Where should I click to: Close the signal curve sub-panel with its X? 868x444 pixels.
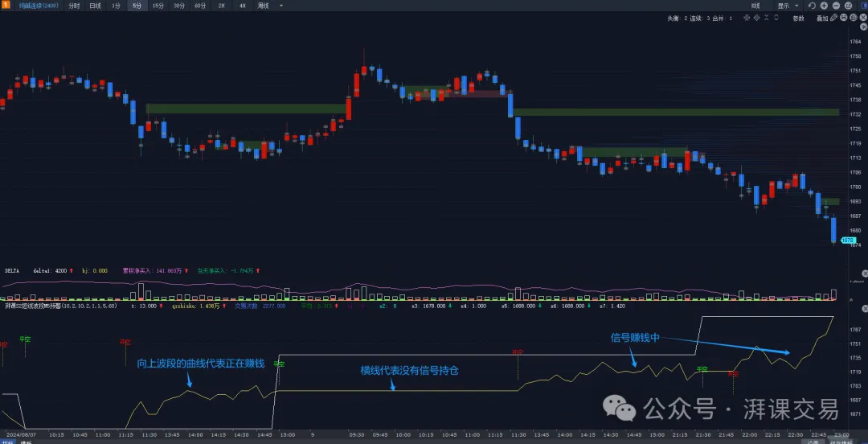click(865, 308)
